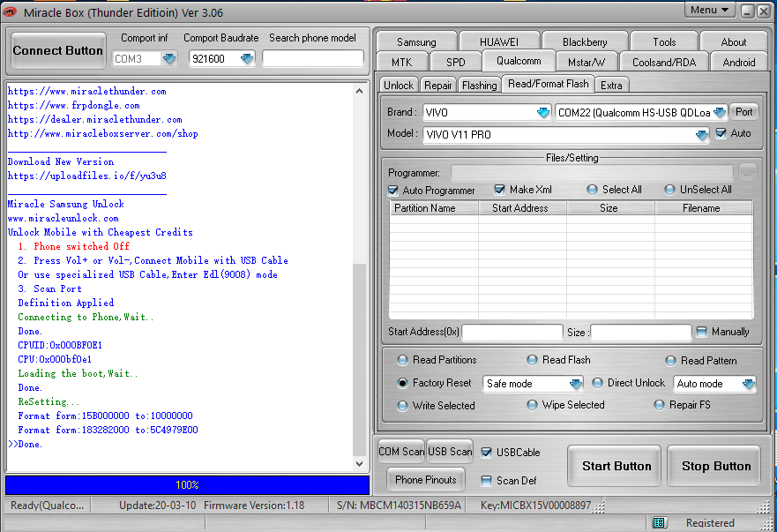This screenshot has width=777, height=532.
Task: Click the Miracle Box app logo icon
Action: (10, 12)
